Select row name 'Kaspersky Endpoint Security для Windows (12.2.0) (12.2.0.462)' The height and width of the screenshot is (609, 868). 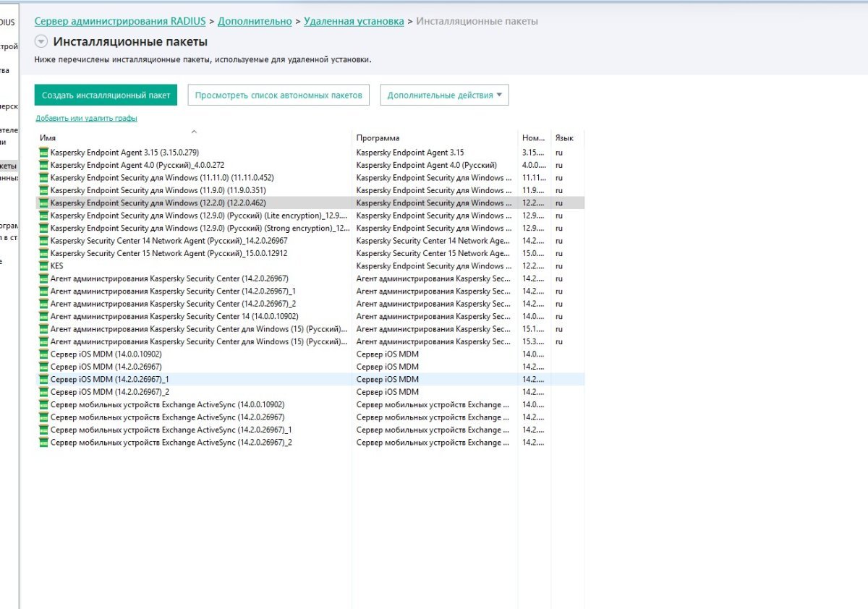[158, 203]
